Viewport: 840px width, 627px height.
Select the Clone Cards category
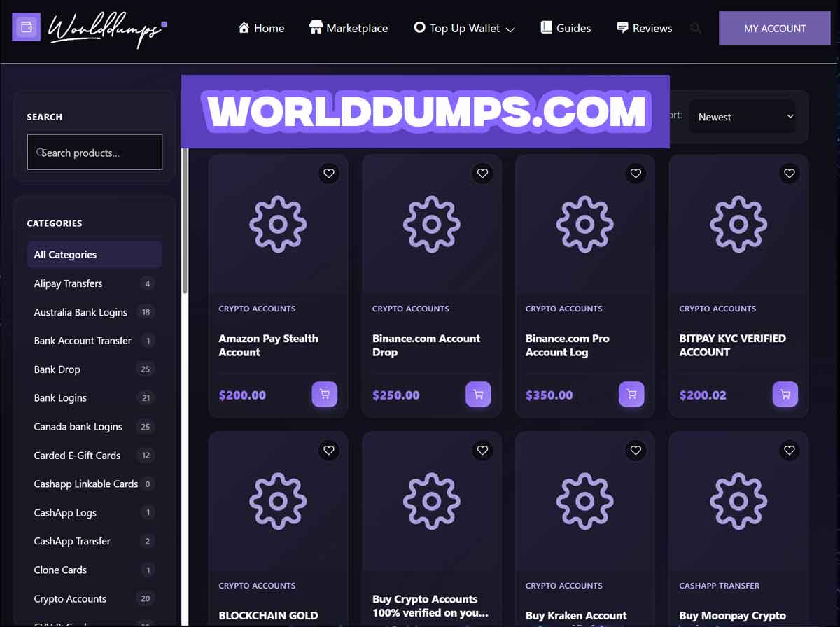94,570
